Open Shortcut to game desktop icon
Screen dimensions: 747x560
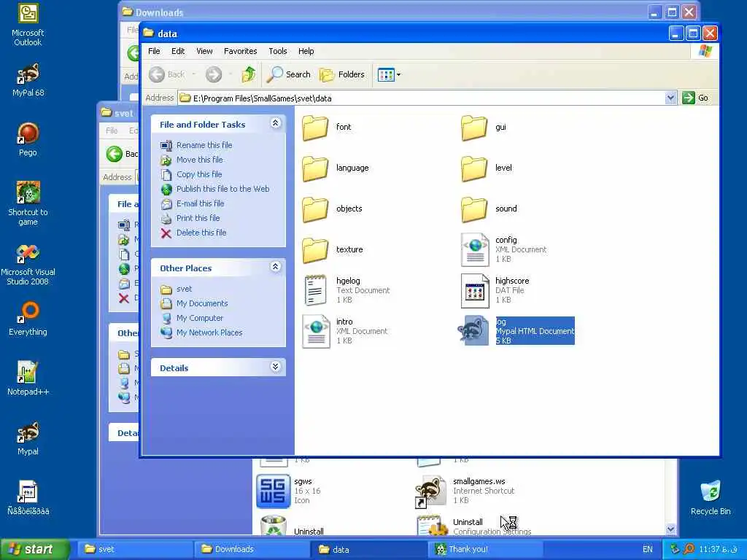click(x=28, y=203)
